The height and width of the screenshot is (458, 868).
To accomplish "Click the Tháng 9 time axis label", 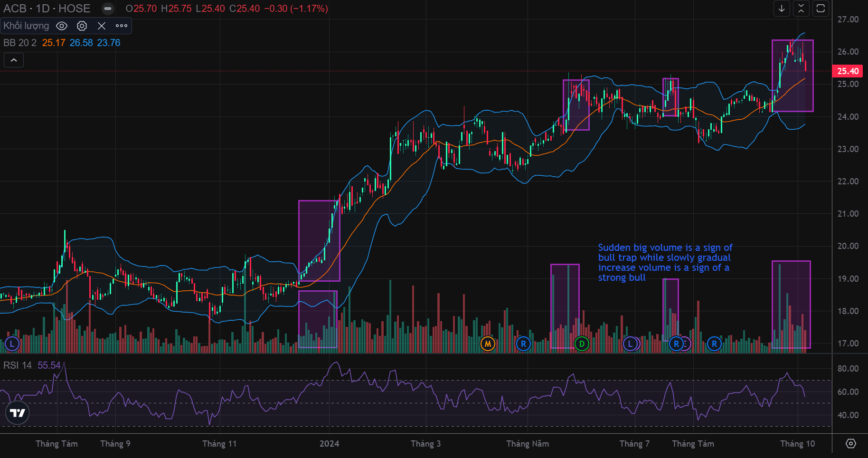I will click(115, 444).
